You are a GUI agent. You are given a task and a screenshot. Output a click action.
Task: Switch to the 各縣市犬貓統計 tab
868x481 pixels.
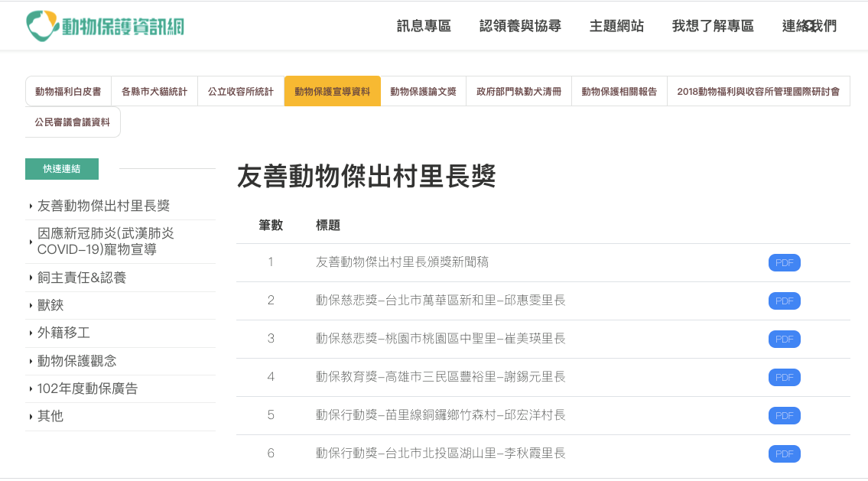click(154, 91)
